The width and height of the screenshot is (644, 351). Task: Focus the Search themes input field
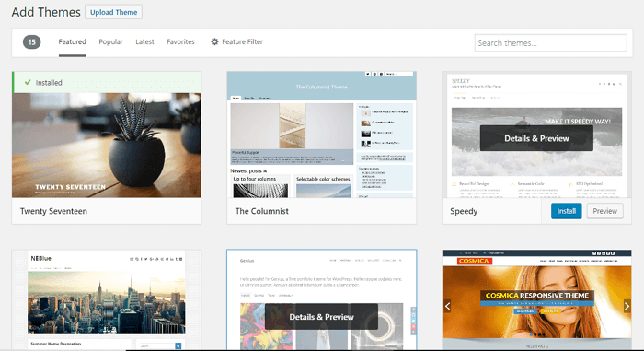tap(550, 42)
